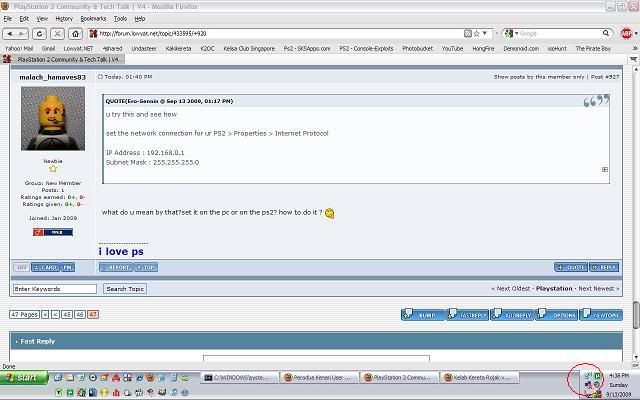
Task: Open the Bookmarks menu
Action: 93,18
